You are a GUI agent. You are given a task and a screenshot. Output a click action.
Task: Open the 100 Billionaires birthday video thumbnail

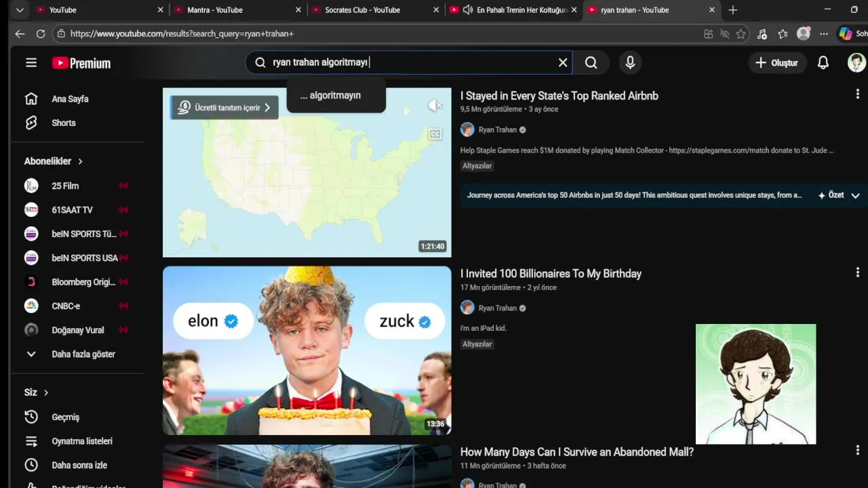pos(307,350)
